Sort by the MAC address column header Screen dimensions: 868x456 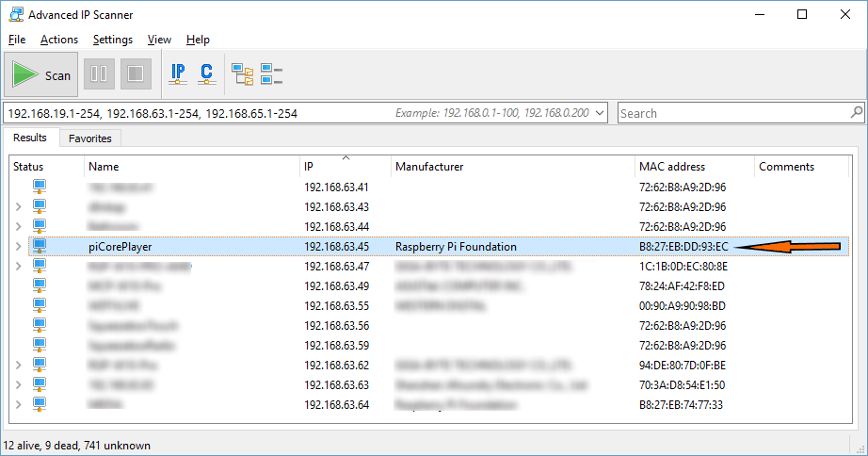coord(694,167)
